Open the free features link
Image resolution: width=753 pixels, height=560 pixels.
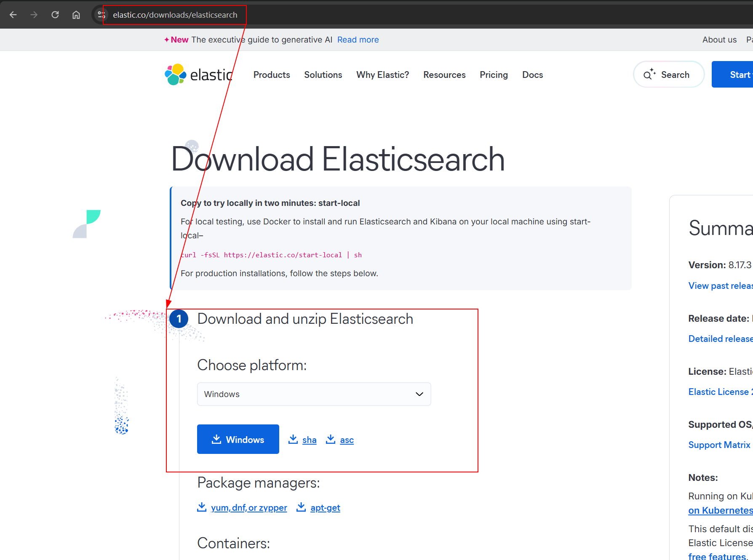(x=718, y=556)
